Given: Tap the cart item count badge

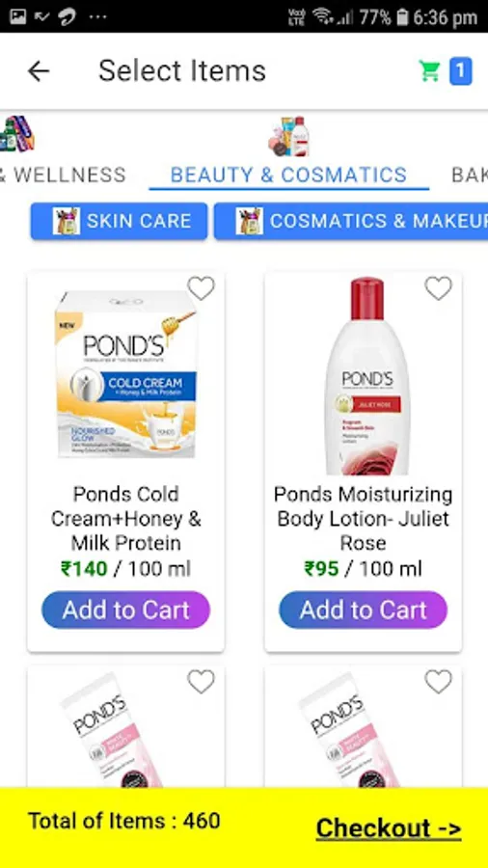Looking at the screenshot, I should [x=460, y=70].
